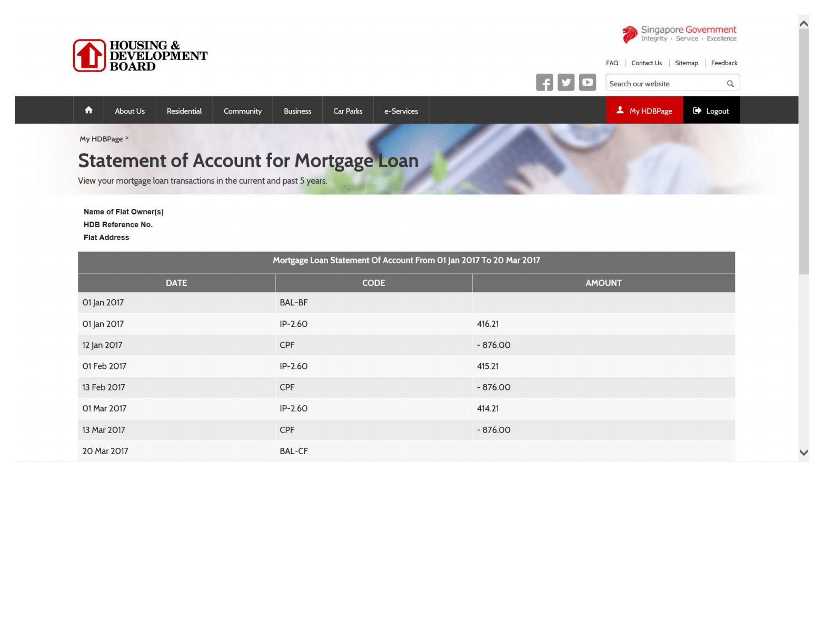Click the CODE column header

point(374,283)
